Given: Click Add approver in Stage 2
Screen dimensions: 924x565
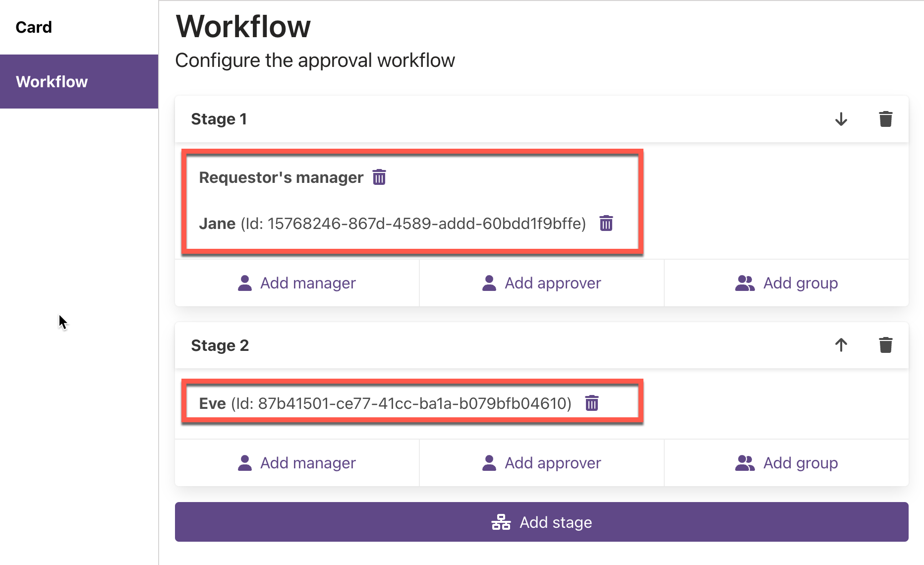Looking at the screenshot, I should pos(552,462).
